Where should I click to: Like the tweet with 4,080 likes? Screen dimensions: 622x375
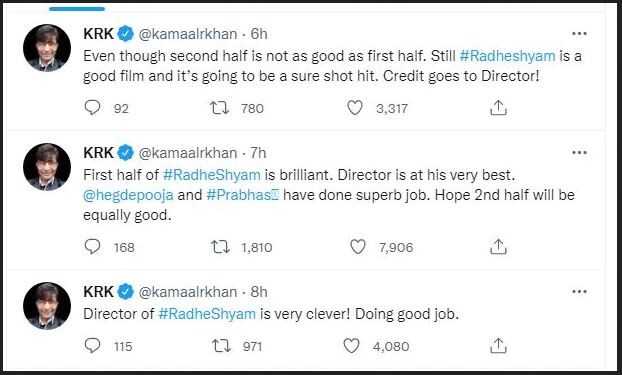351,346
